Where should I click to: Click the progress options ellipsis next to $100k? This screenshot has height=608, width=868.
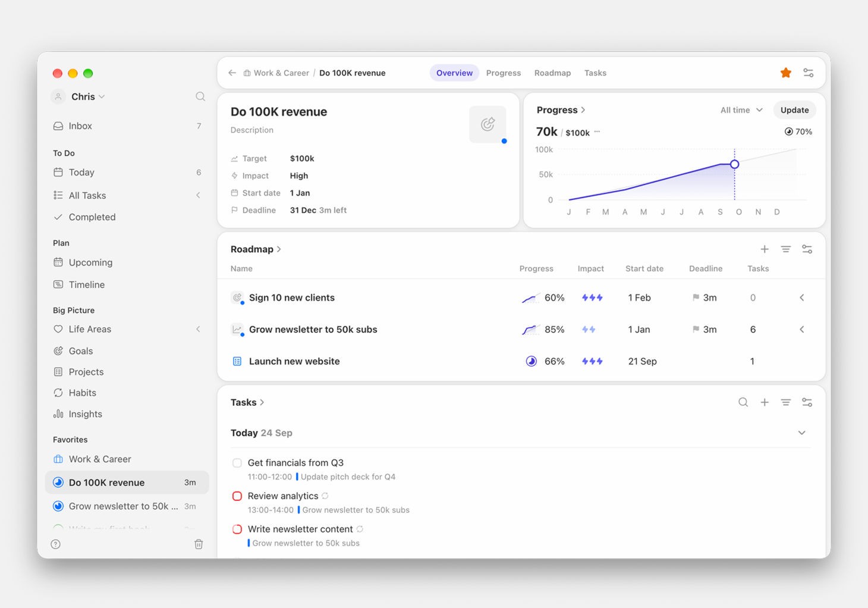[597, 132]
